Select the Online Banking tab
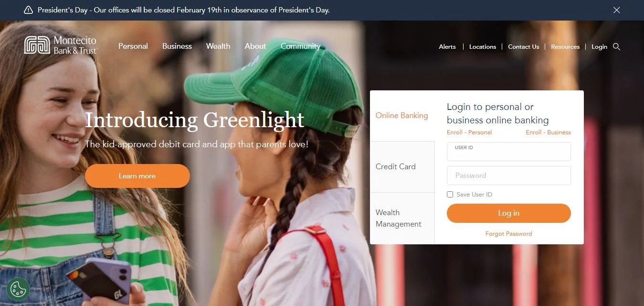Screen dimensions: 644x306 (x=402, y=116)
